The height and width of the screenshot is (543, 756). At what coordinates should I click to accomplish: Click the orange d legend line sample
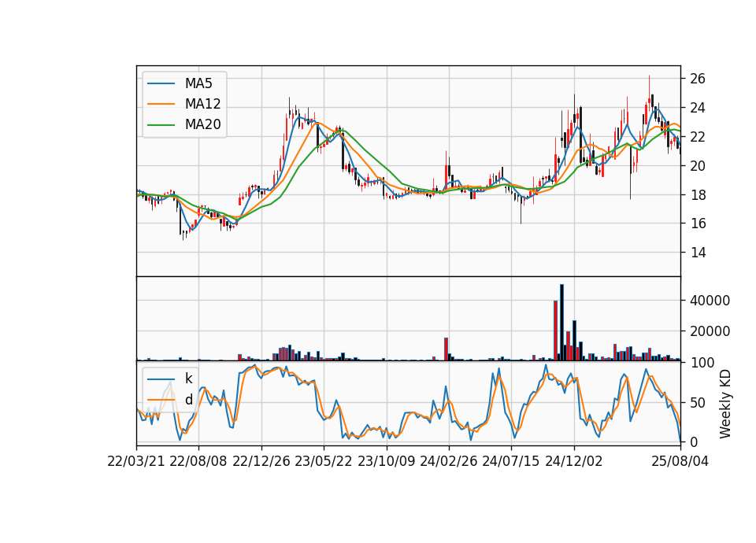click(161, 400)
